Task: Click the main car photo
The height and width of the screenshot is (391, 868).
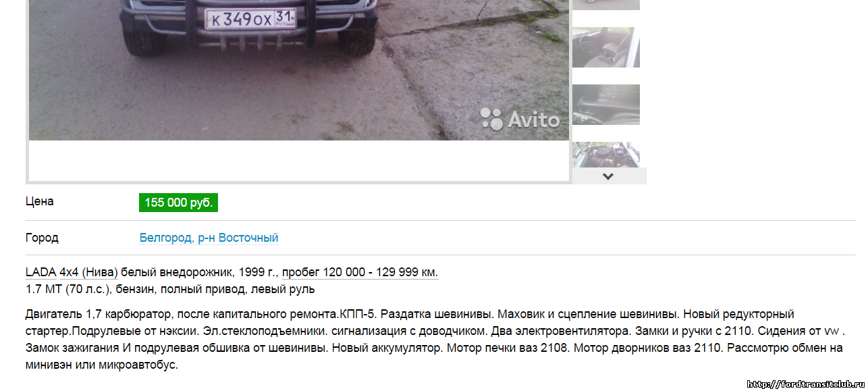Action: tap(299, 70)
